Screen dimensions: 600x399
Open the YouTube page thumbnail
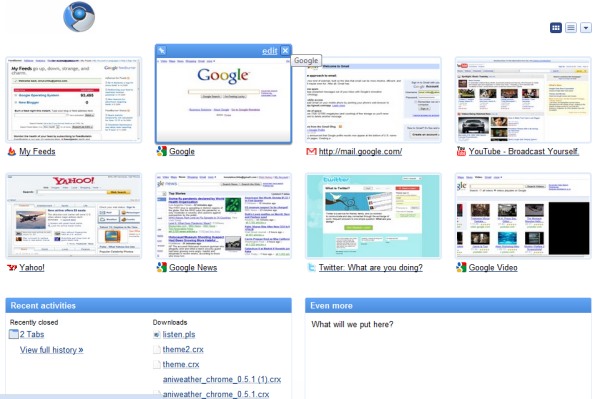523,100
